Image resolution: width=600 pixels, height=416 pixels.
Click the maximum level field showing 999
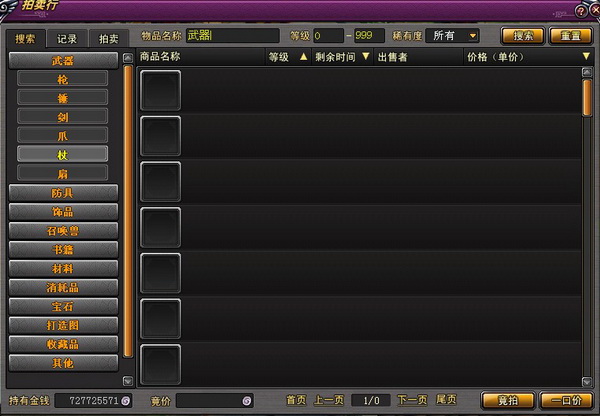coord(369,36)
